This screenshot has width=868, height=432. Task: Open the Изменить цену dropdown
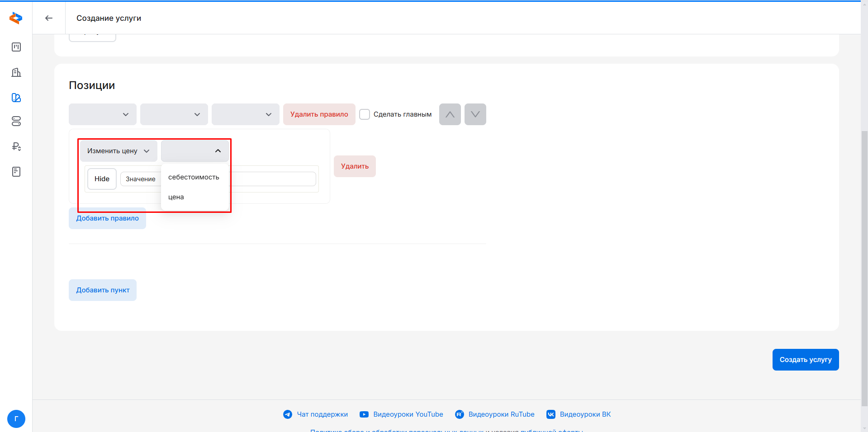pyautogui.click(x=119, y=151)
